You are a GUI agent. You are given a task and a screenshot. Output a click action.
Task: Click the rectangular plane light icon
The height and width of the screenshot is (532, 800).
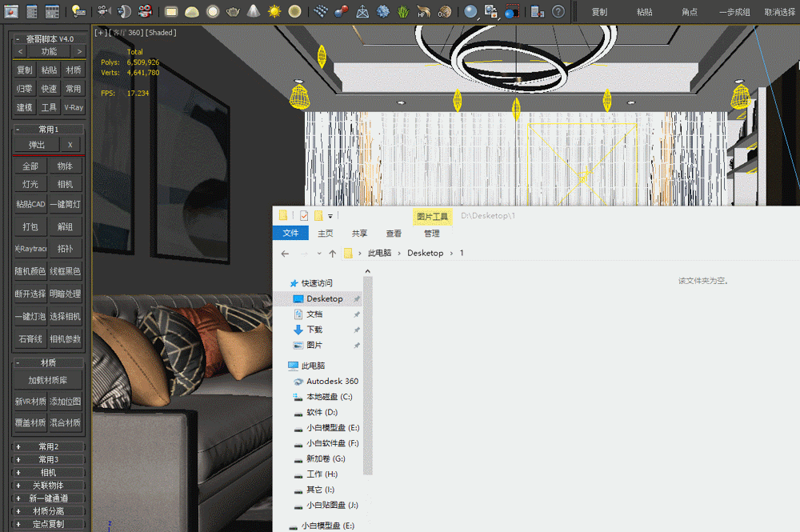(171, 12)
